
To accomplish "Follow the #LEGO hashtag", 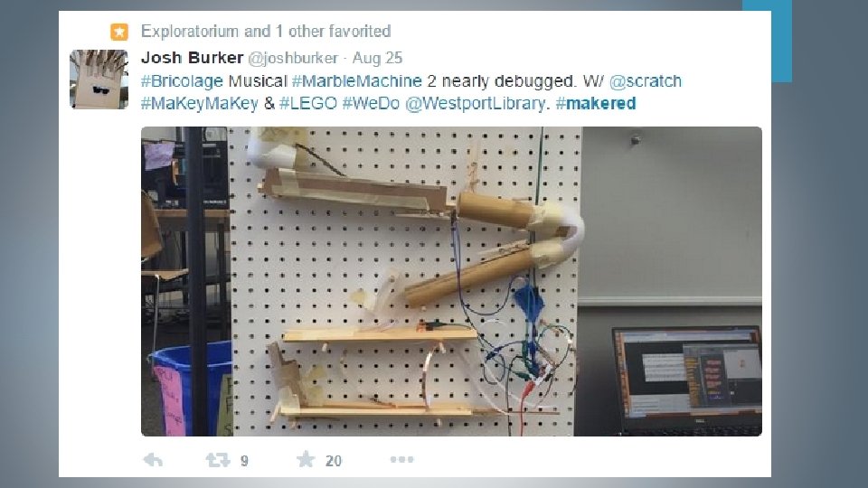I will click(x=308, y=103).
